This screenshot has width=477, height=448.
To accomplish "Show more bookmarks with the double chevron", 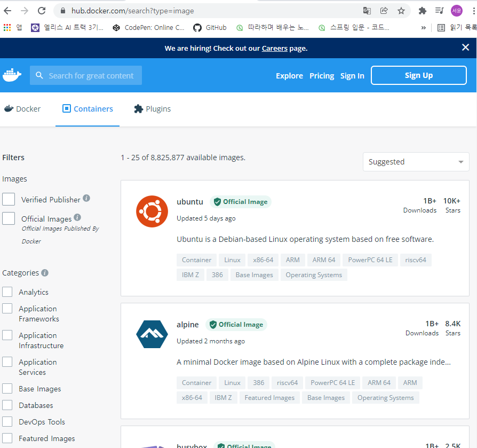I will 424,28.
